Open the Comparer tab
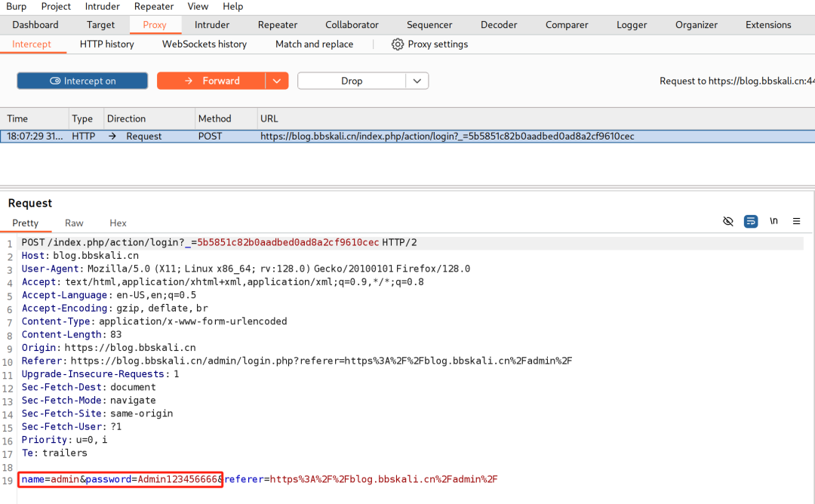Viewport: 815px width, 504px height. [567, 24]
